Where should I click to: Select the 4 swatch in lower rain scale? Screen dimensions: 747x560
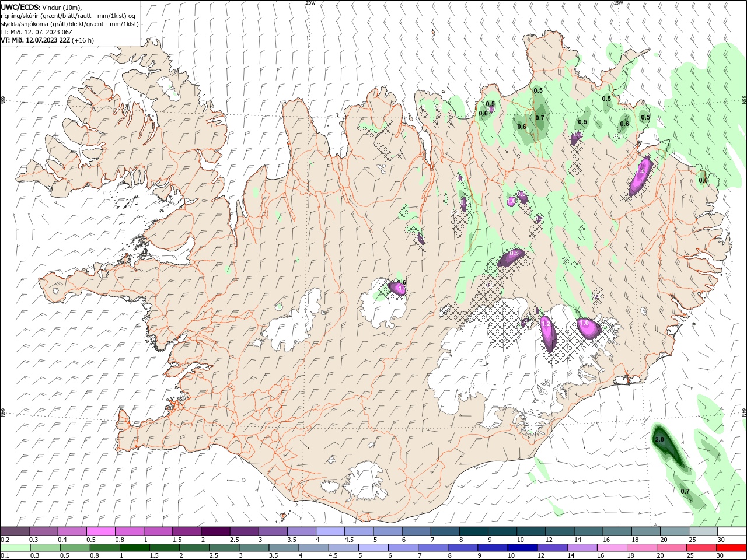coord(313,548)
